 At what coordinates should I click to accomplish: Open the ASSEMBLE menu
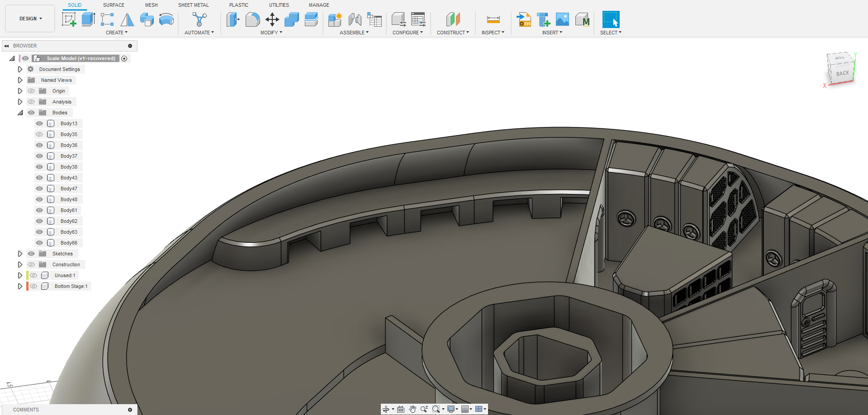click(354, 33)
